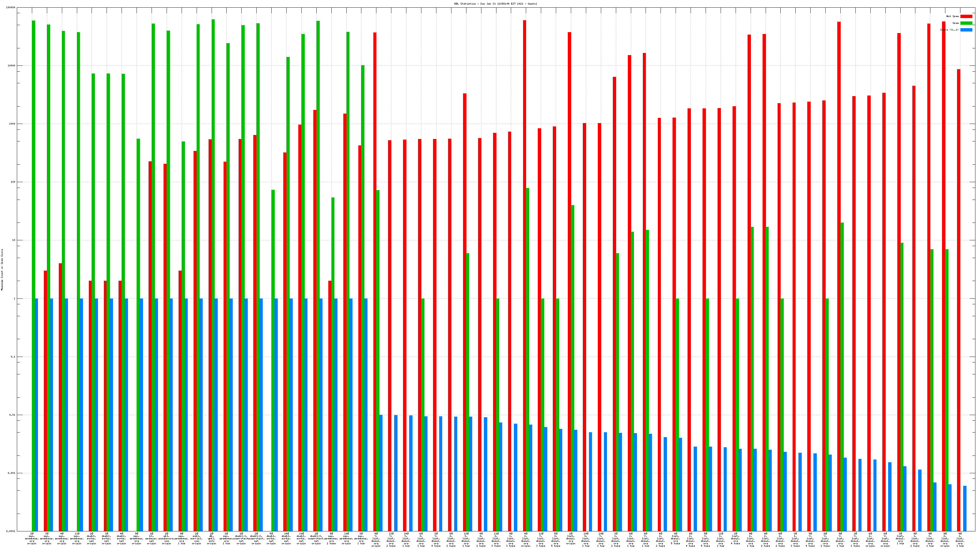Click the 100000 y-axis tick label

pyautogui.click(x=11, y=8)
